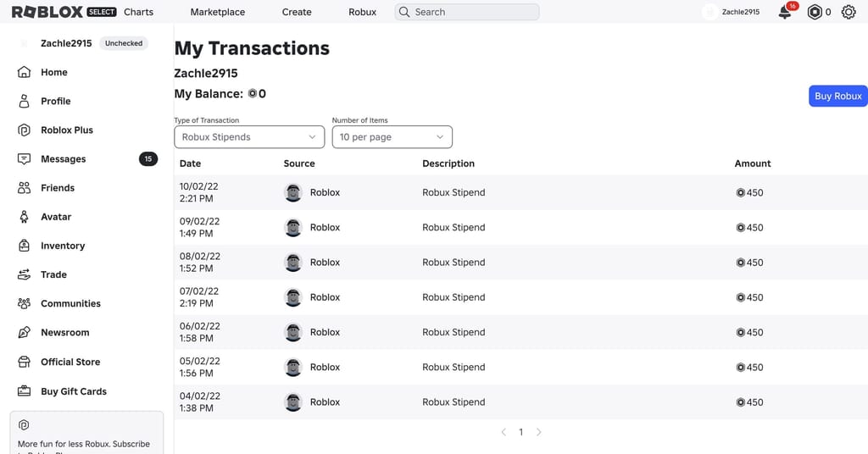
Task: Expand the Type of Transaction dropdown
Action: tap(249, 137)
